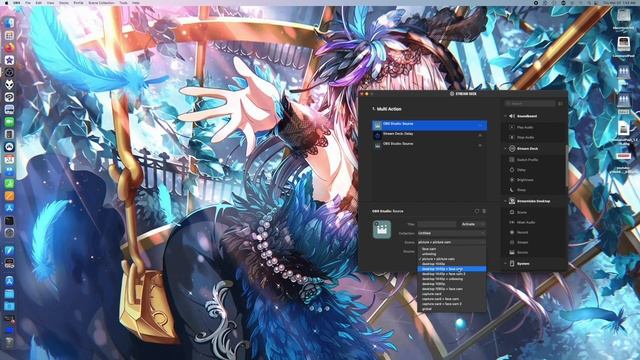Click the trash icon beside OBS Studio Source
Viewport: 640px width, 360px height.
pos(484,211)
